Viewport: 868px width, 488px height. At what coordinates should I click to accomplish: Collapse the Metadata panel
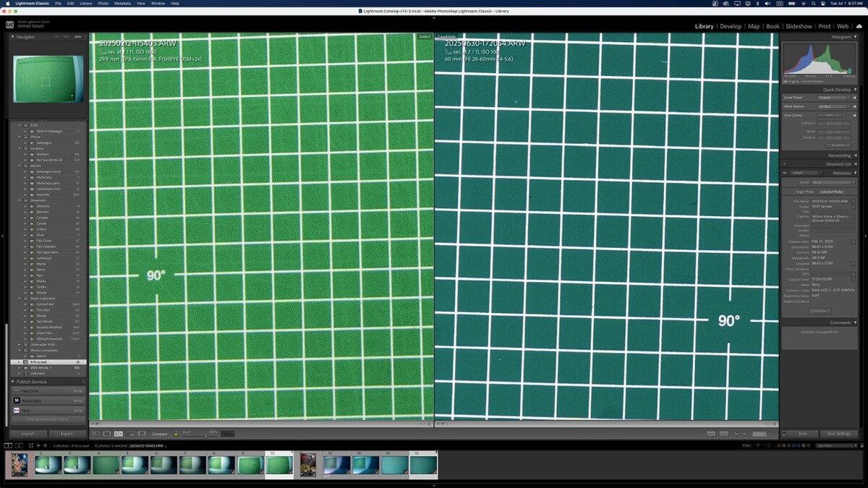pyautogui.click(x=856, y=173)
